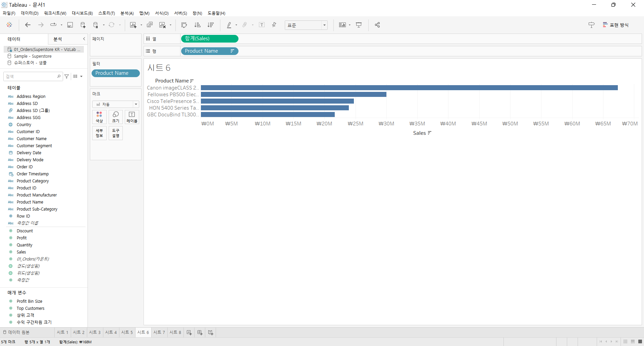Click the new dashboard tab icon
The width and height of the screenshot is (644, 346).
point(200,332)
